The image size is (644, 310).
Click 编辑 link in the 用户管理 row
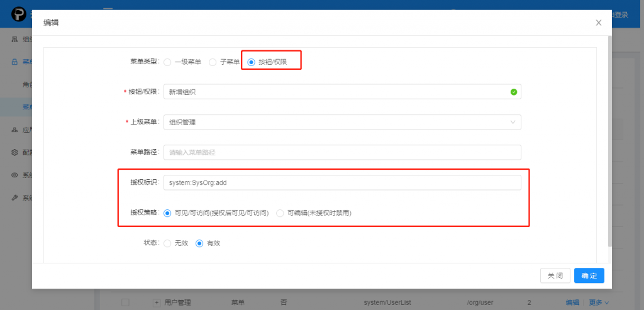[x=572, y=302]
